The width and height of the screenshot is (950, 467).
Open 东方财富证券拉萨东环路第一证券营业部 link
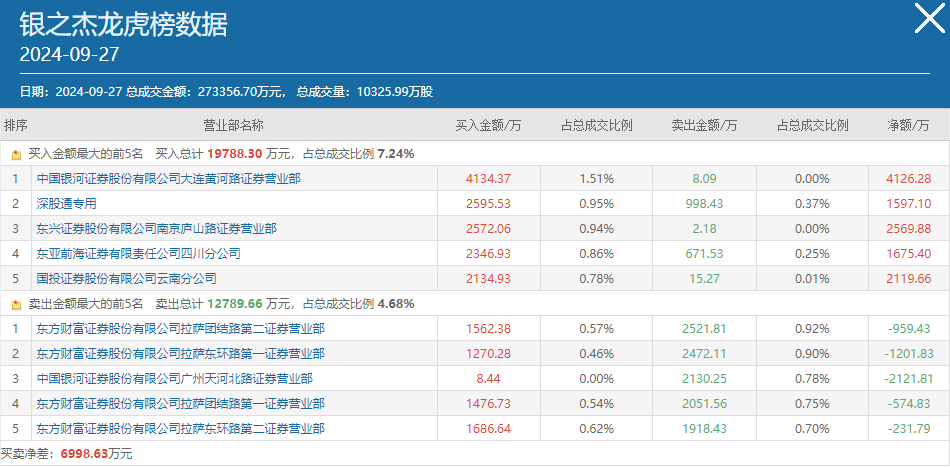(x=181, y=354)
